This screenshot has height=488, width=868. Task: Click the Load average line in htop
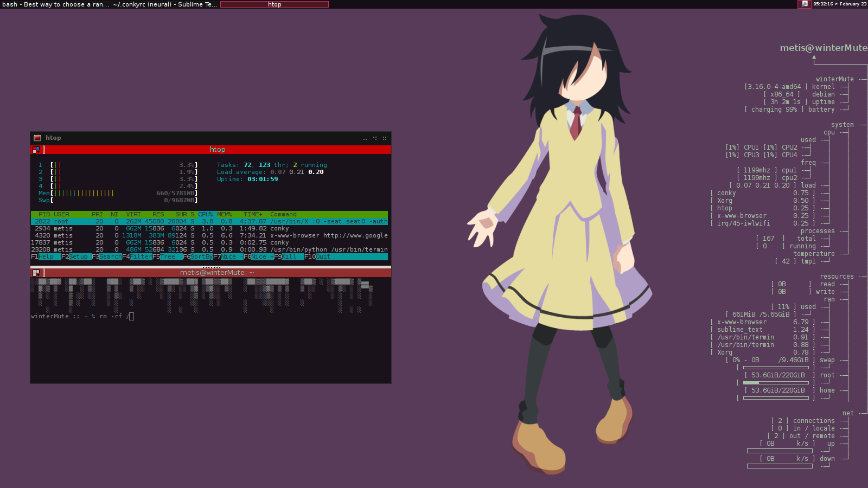270,172
